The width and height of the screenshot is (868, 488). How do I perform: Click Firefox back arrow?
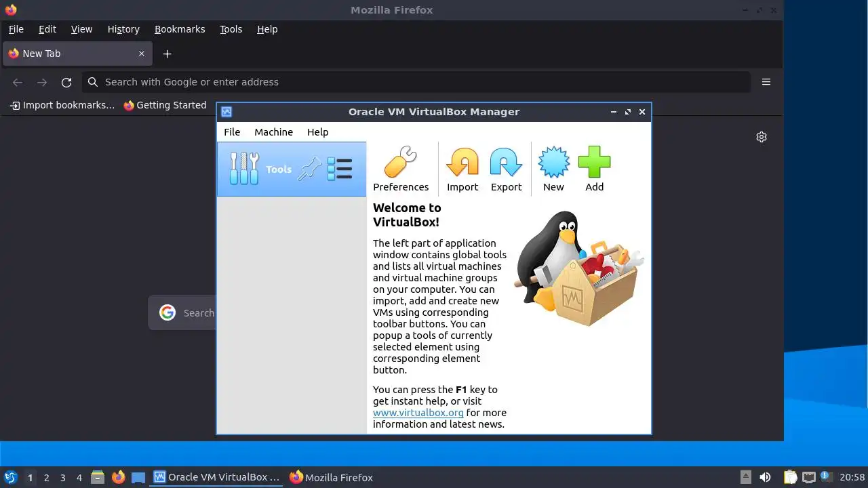point(18,82)
